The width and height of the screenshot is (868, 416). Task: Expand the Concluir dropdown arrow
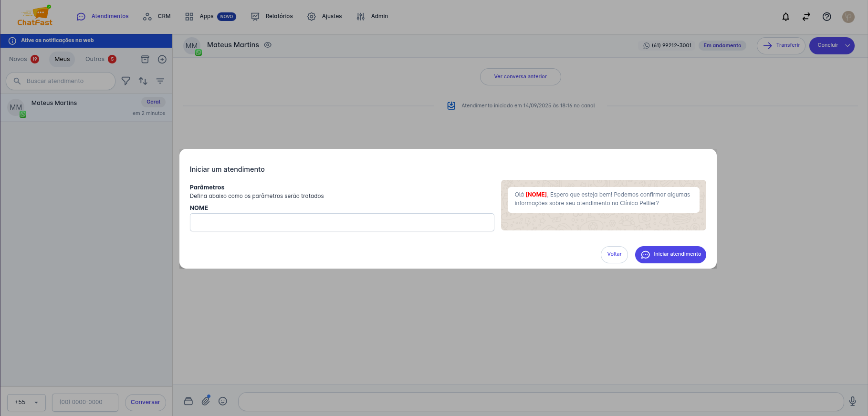tap(848, 46)
